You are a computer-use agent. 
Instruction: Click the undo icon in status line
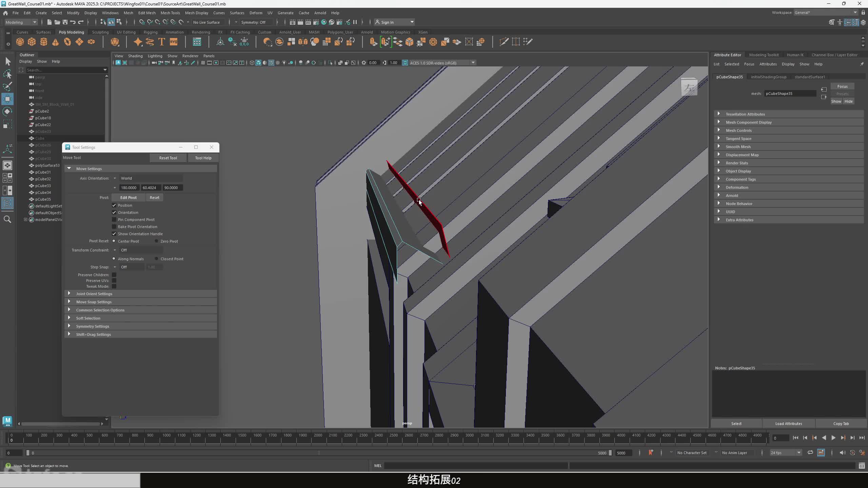coord(73,22)
